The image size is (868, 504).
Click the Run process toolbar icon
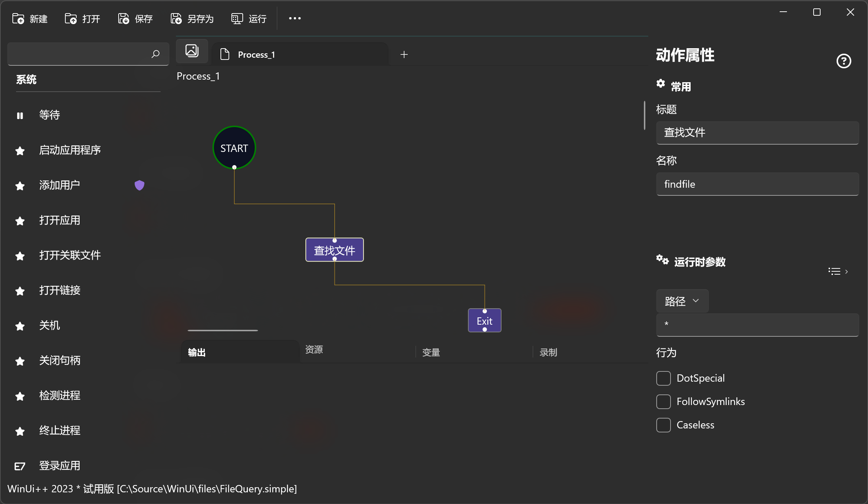pyautogui.click(x=237, y=19)
